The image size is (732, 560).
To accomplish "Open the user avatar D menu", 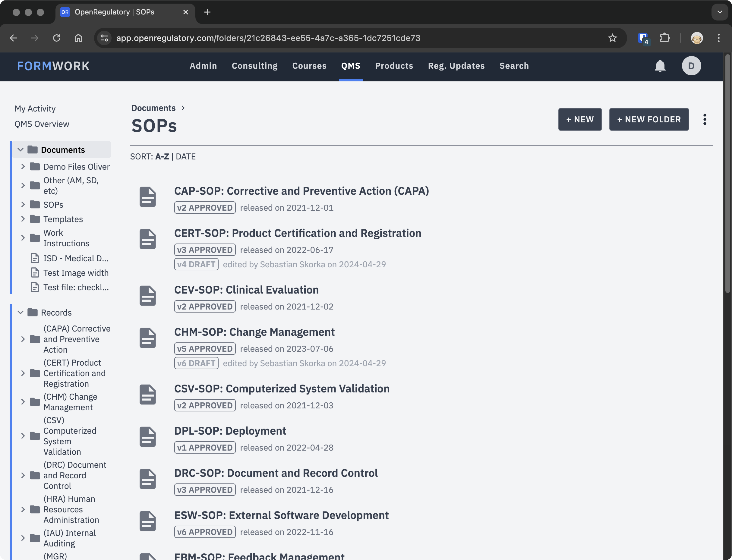I will (x=691, y=66).
